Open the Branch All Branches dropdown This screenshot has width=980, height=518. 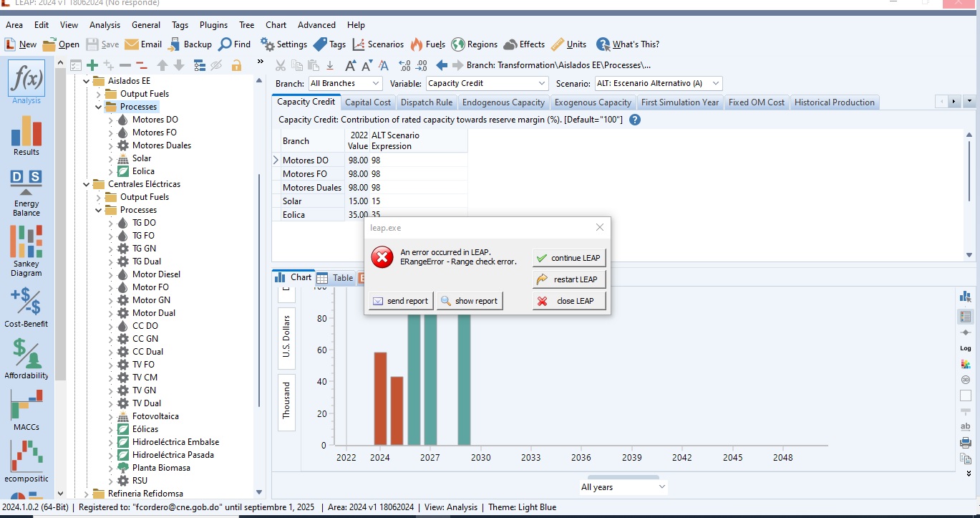point(346,84)
